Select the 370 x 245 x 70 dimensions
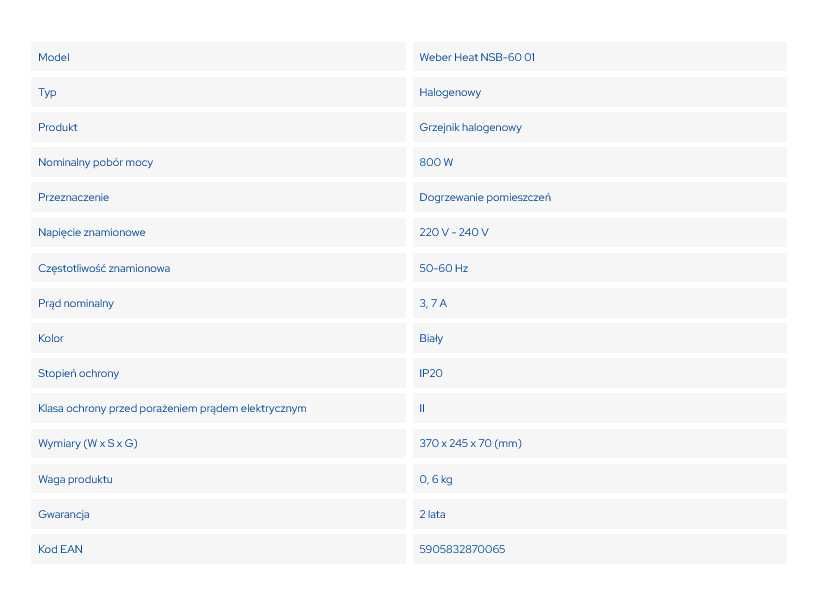 click(470, 444)
